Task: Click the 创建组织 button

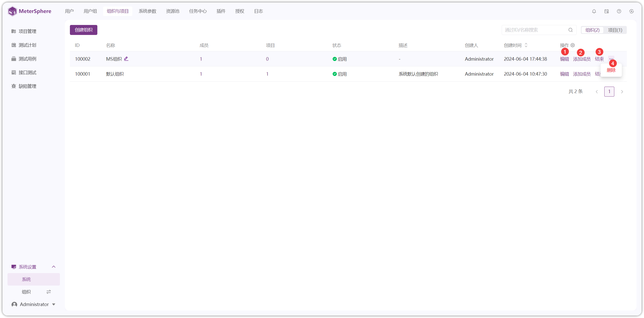Action: tap(84, 30)
